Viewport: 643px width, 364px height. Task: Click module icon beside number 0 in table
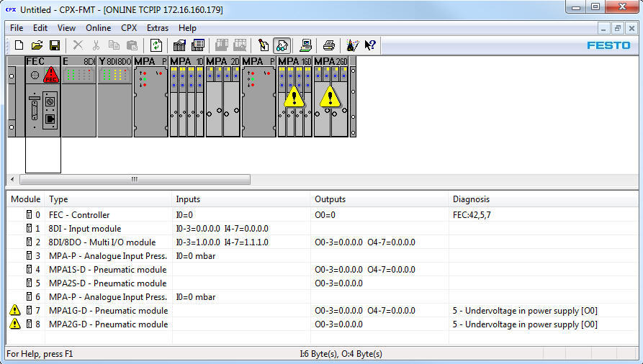(29, 214)
